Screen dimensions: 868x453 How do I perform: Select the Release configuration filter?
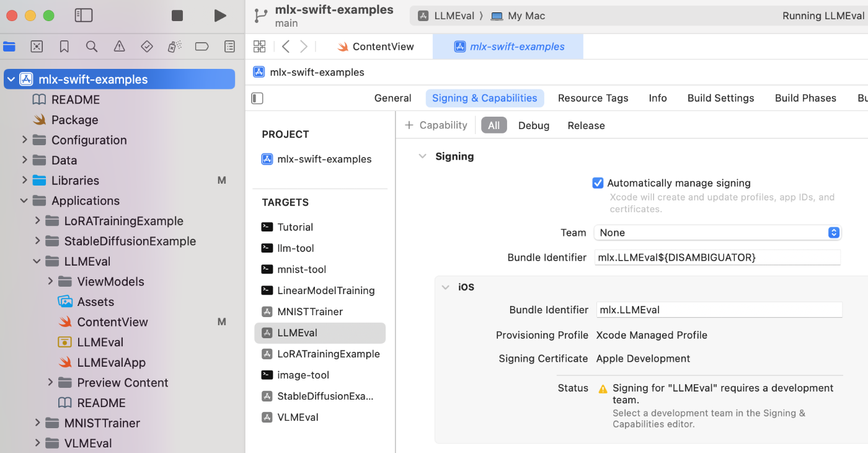tap(586, 125)
